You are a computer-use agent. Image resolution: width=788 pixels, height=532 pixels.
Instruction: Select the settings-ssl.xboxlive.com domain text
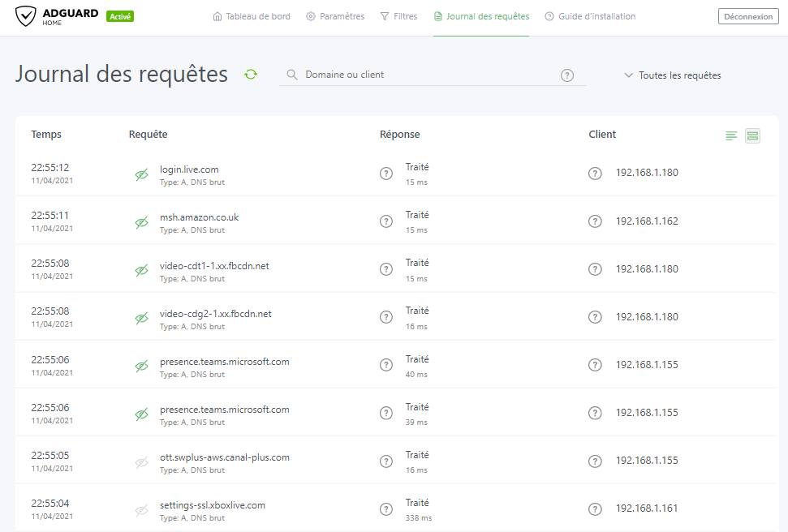point(213,505)
